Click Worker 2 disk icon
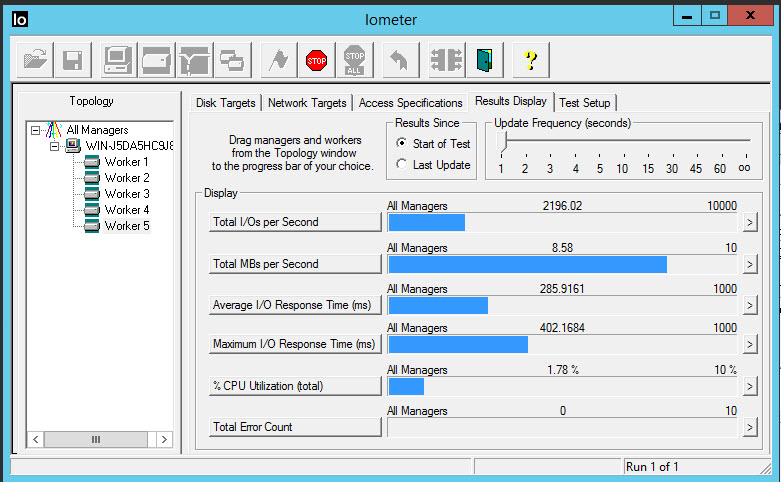This screenshot has height=482, width=781. click(x=92, y=178)
